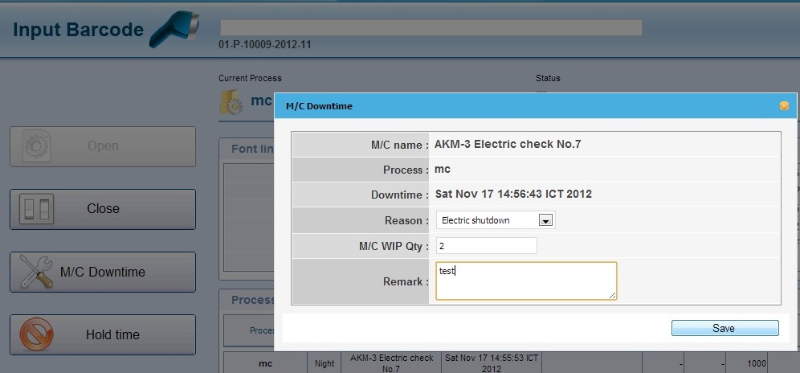Click the Open button gear icon
This screenshot has width=800, height=373.
pyautogui.click(x=36, y=146)
